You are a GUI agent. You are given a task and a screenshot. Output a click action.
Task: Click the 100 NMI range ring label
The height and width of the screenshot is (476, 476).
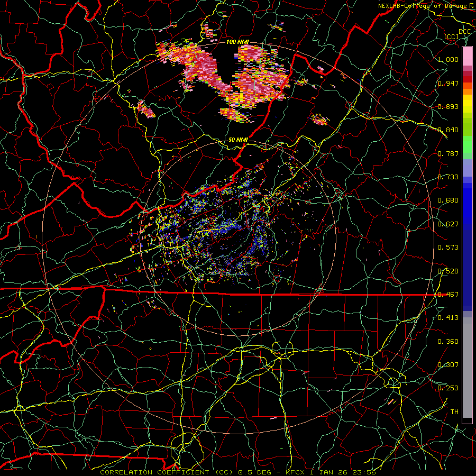click(x=237, y=42)
